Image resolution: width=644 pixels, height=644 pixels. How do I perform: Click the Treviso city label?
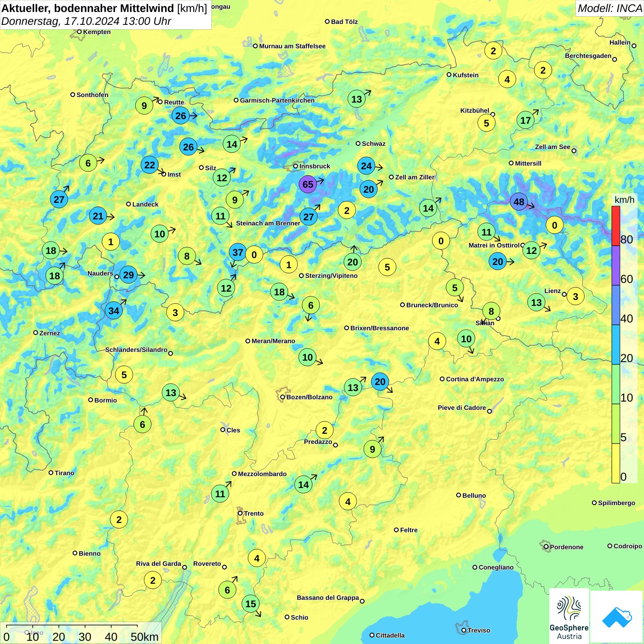pos(478,630)
